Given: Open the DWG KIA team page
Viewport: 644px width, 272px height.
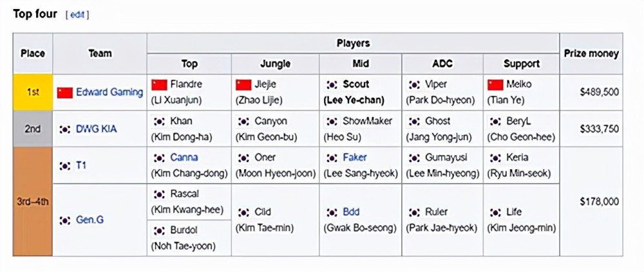Looking at the screenshot, I should (96, 129).
